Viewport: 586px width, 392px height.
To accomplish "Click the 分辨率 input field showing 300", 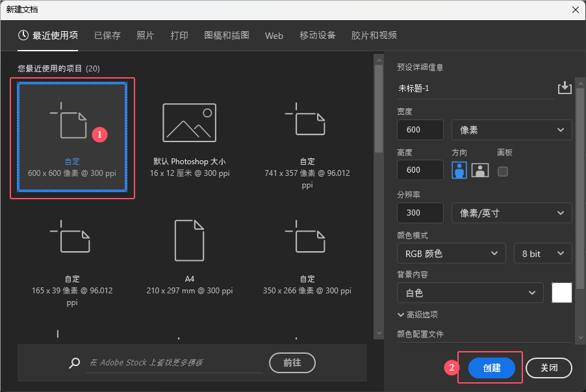I will point(420,213).
